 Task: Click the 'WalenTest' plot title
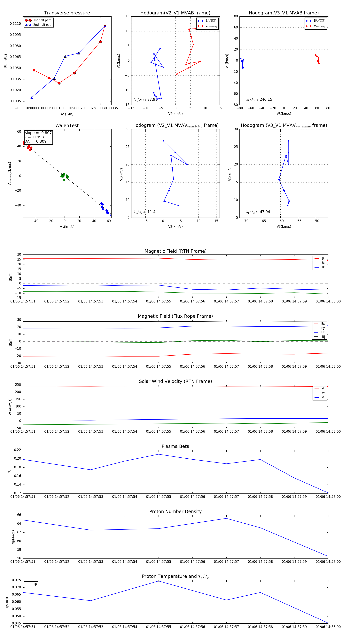[67, 125]
